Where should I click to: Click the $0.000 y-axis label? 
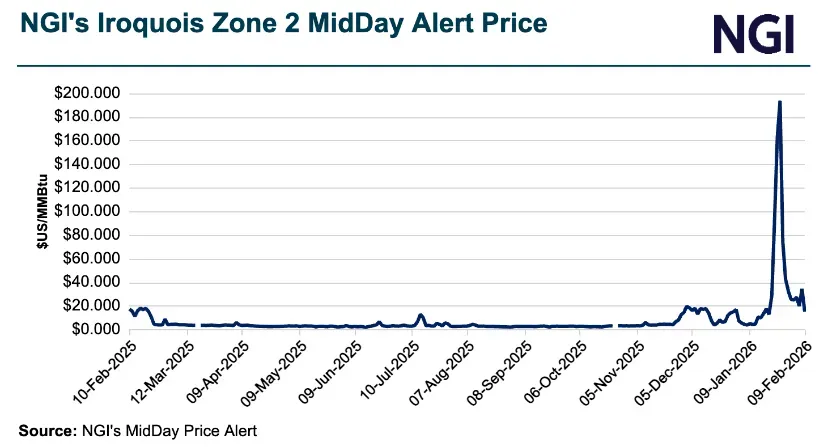point(93,329)
